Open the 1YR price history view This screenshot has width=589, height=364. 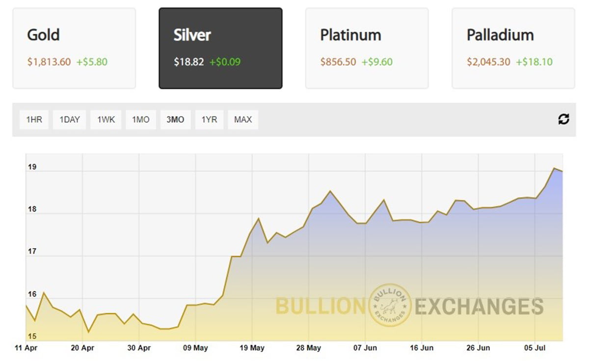pos(209,119)
